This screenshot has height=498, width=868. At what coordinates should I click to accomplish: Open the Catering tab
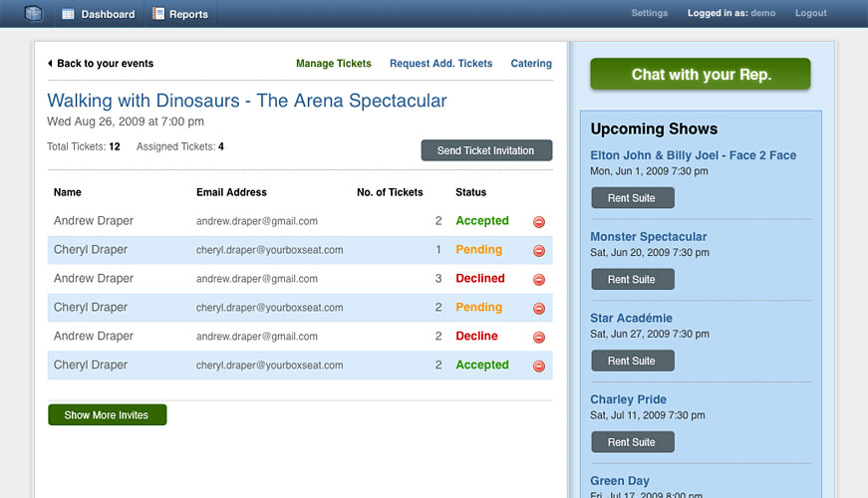click(531, 64)
